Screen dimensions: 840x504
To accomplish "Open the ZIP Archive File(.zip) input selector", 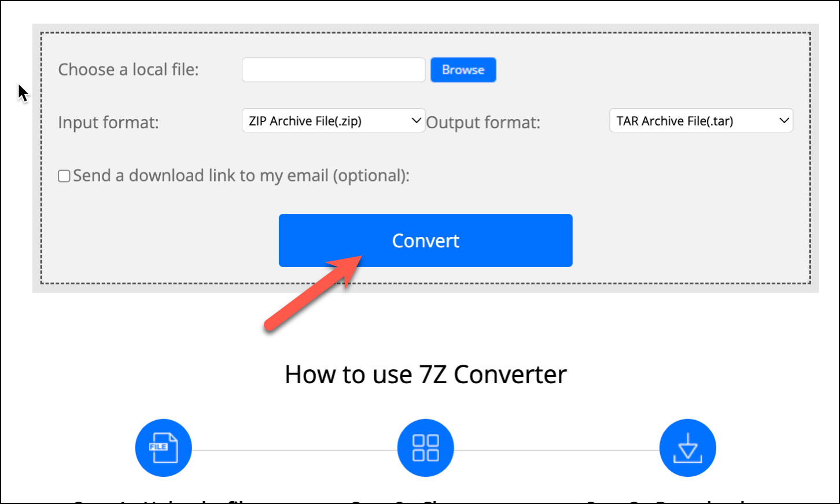I will click(333, 120).
